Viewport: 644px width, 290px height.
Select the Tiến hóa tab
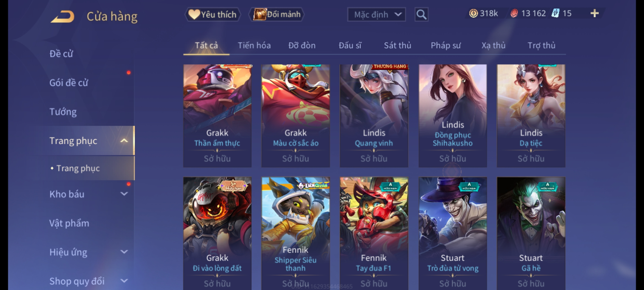254,45
